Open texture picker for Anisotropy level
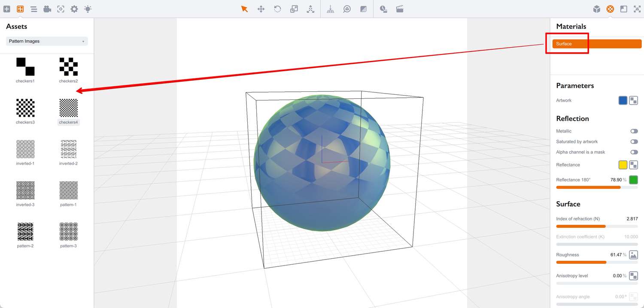 [634, 276]
